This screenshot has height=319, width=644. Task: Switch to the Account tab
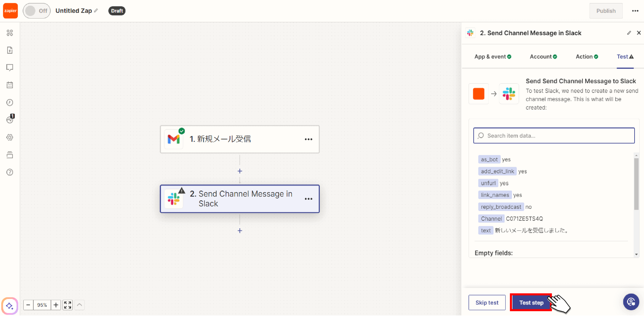pos(543,57)
